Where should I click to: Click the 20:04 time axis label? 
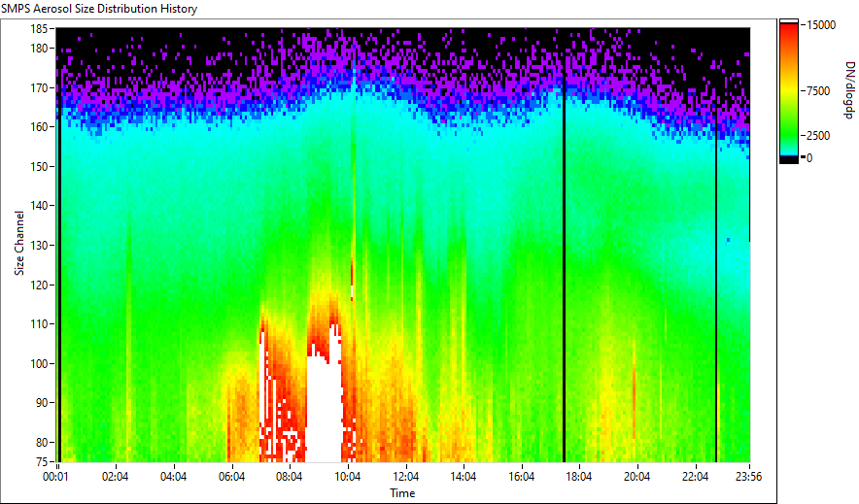point(637,477)
